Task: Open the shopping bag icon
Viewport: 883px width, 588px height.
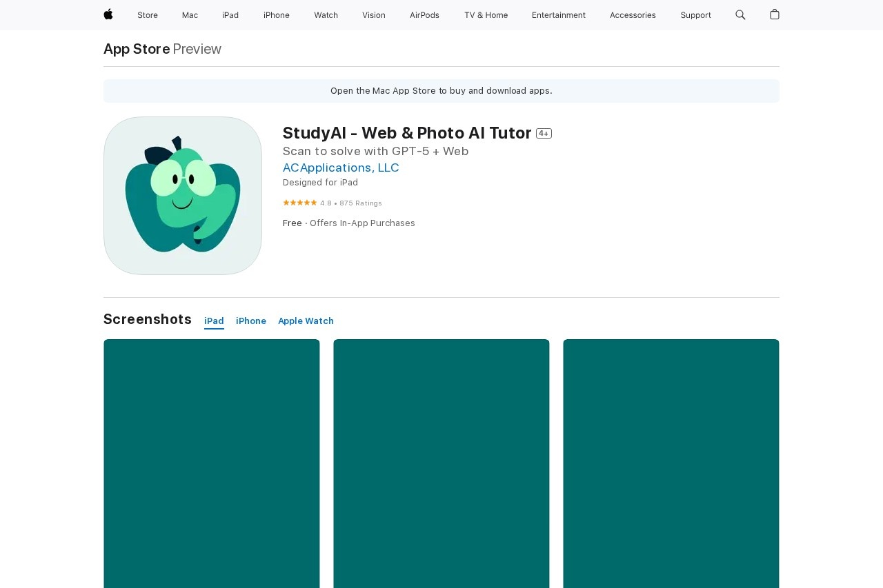Action: (x=775, y=14)
